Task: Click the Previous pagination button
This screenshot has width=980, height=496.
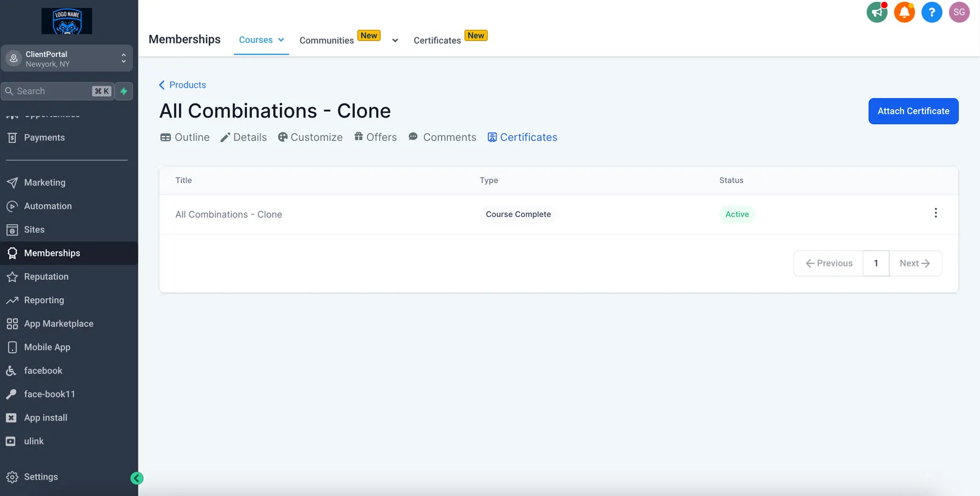Action: tap(829, 263)
